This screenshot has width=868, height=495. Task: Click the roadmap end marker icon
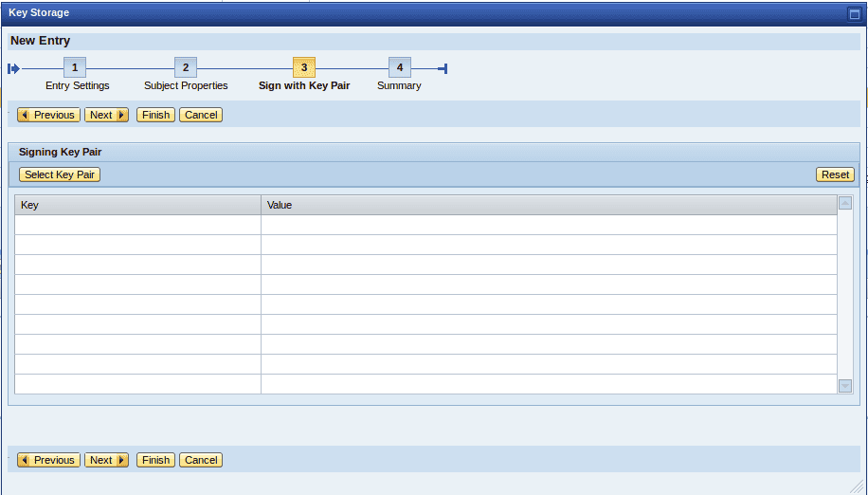[443, 68]
